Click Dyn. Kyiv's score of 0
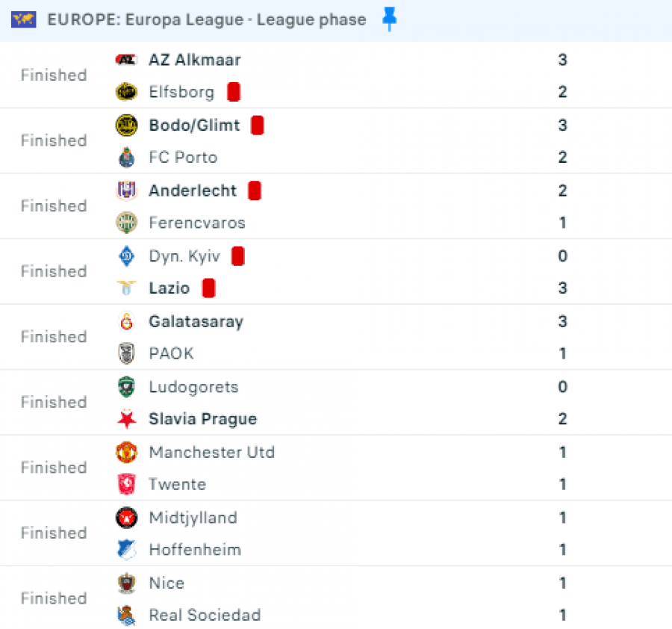The width and height of the screenshot is (672, 629). tap(562, 256)
